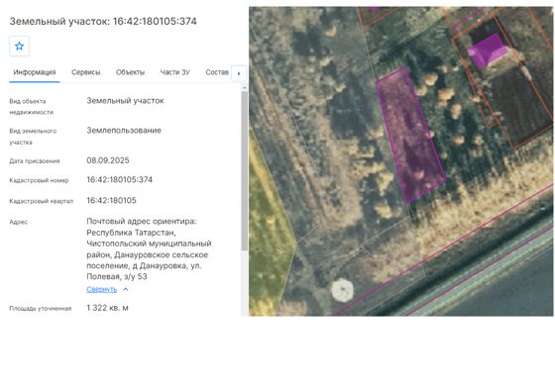Open the Части ЗУ tab
Screen dimensions: 555x392
click(174, 72)
